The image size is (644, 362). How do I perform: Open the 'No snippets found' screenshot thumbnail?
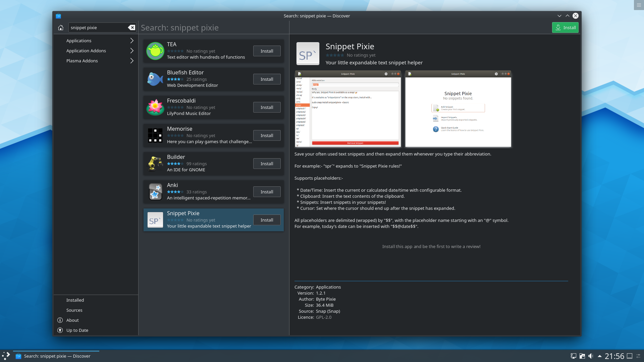[458, 109]
